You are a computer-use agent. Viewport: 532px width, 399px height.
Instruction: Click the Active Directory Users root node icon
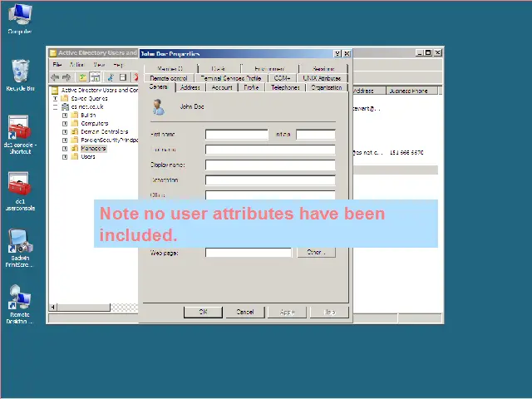[x=55, y=91]
